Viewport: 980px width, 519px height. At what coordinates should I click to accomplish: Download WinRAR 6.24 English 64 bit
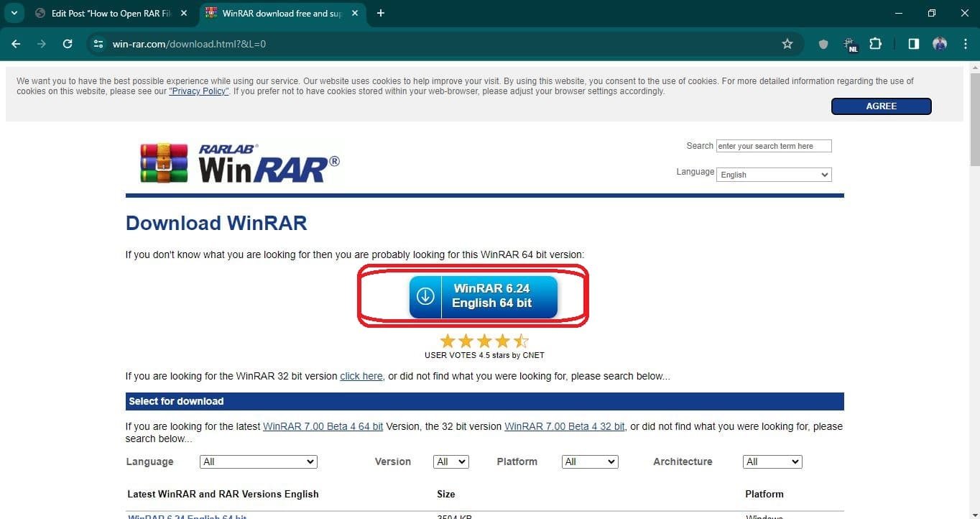pyautogui.click(x=483, y=296)
